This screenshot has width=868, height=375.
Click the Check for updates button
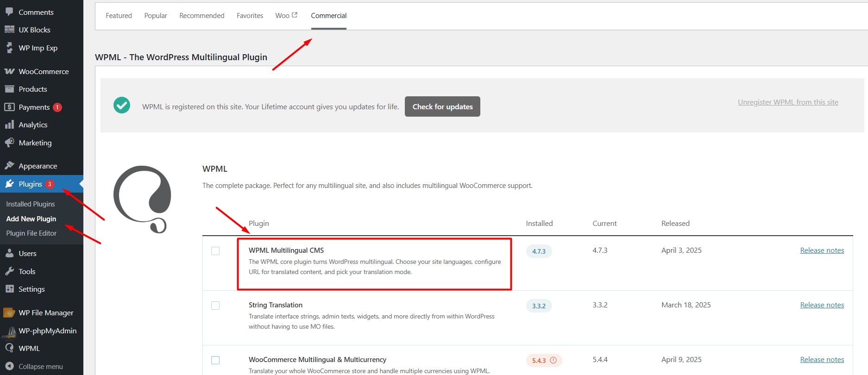pyautogui.click(x=442, y=106)
